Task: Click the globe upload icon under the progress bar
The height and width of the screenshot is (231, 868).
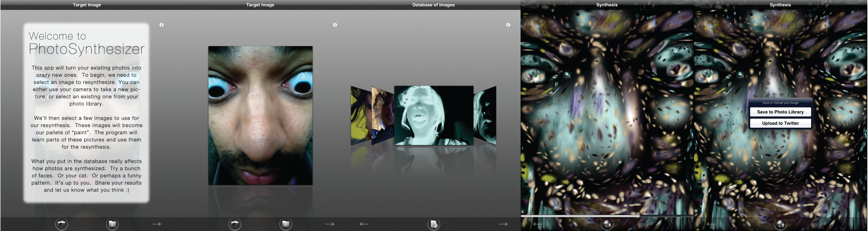Action: 607,224
